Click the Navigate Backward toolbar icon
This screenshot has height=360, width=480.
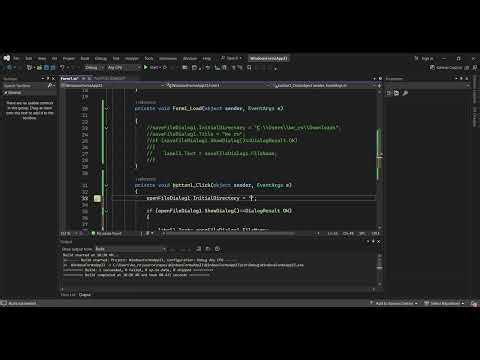(9, 68)
